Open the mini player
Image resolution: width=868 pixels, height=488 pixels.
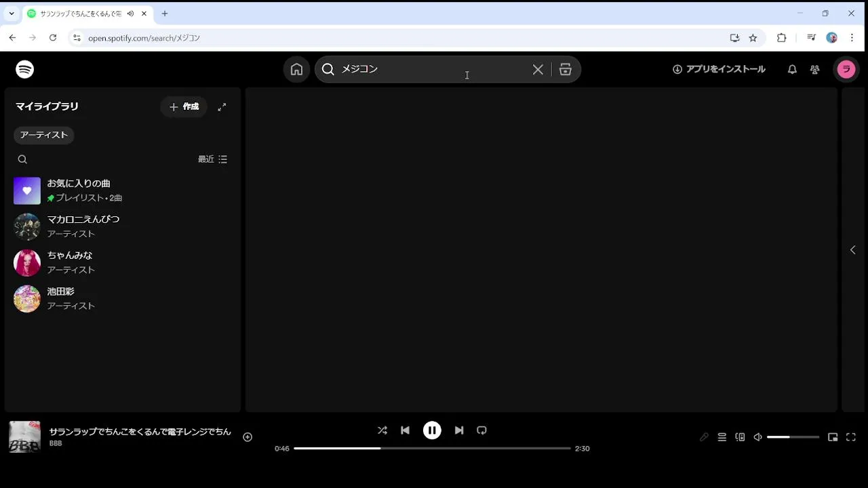[833, 437]
